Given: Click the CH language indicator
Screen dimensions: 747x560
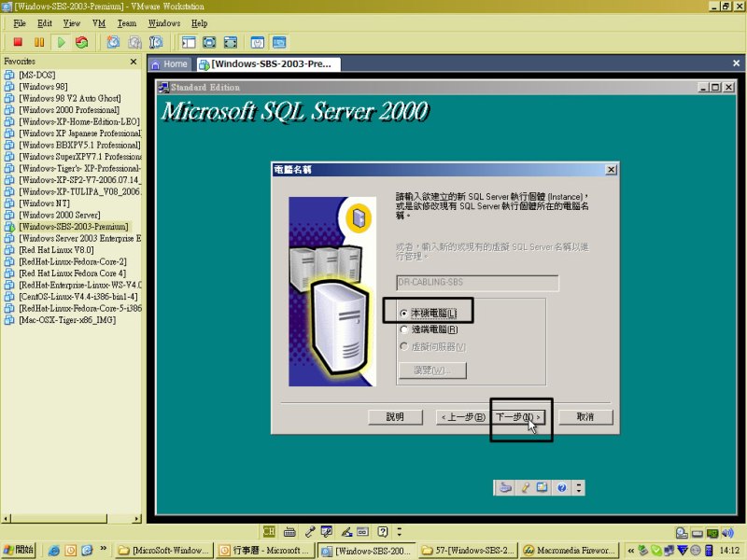Looking at the screenshot, I should point(269,531).
